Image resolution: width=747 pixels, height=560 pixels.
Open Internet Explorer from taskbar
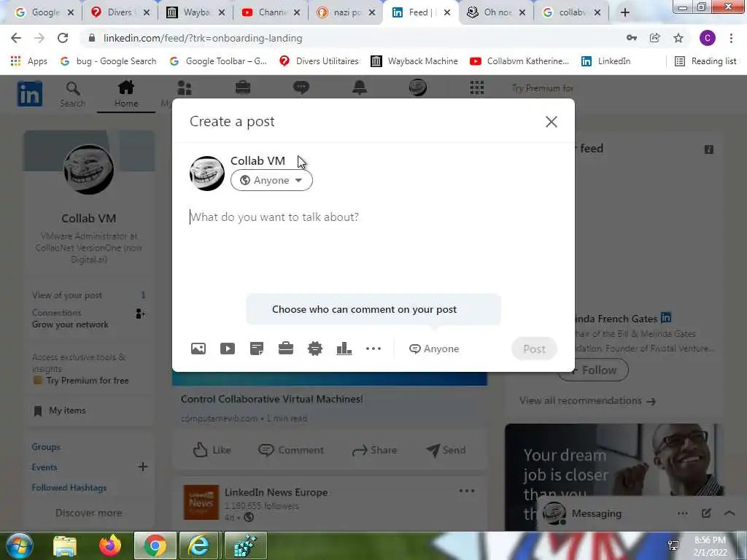pos(198,545)
